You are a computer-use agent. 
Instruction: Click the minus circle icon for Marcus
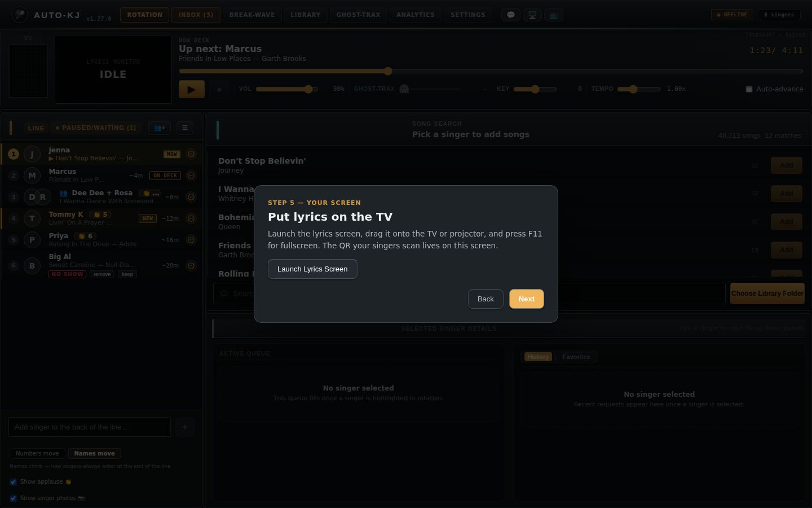(191, 176)
